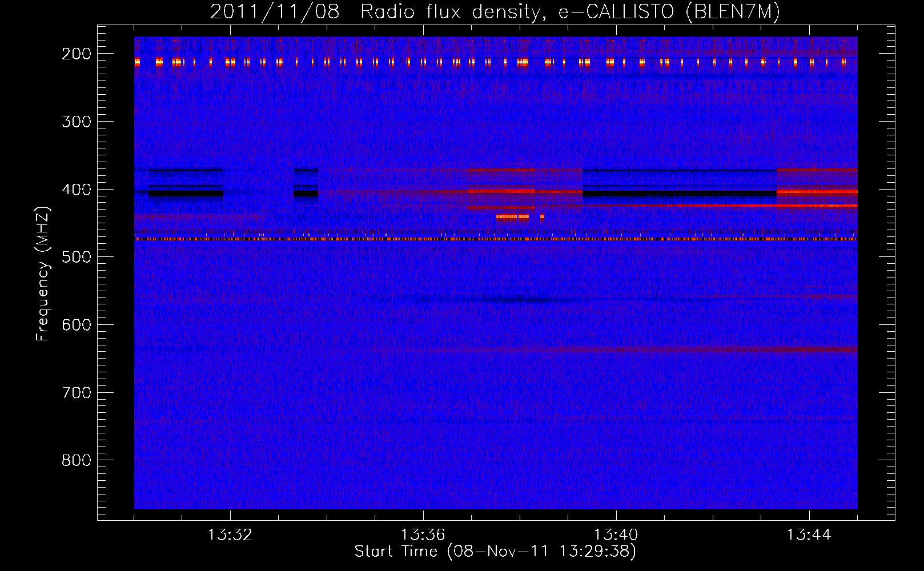Select the 300 frequency tick label
The width and height of the screenshot is (924, 571).
tap(76, 122)
